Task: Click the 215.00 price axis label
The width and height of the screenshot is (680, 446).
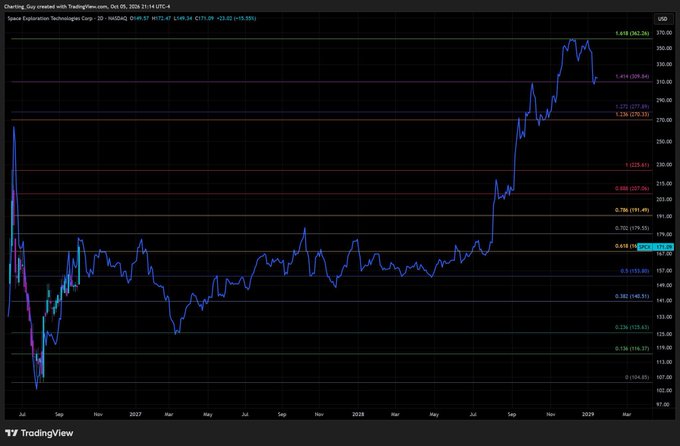Action: pos(664,184)
